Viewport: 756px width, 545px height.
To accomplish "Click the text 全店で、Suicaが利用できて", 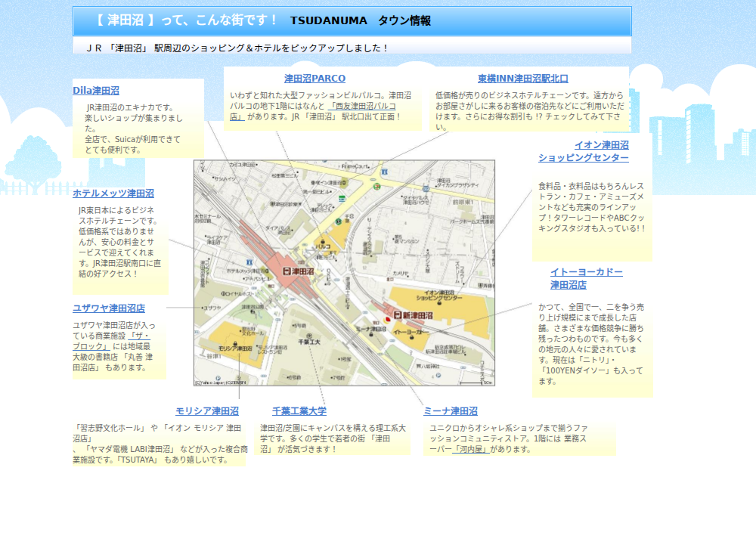I will click(132, 139).
